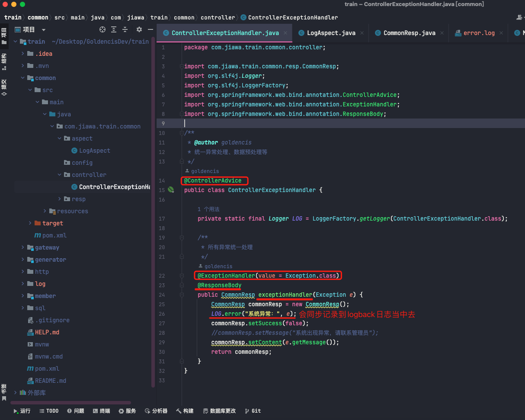Expand the .mvn folder

coord(23,66)
